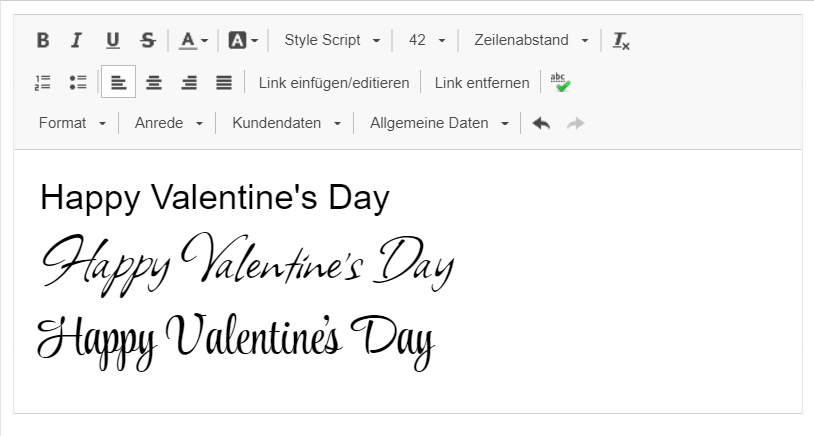Open the Zeilenabstand line spacing dropdown
This screenshot has width=814, height=436.
pos(531,40)
